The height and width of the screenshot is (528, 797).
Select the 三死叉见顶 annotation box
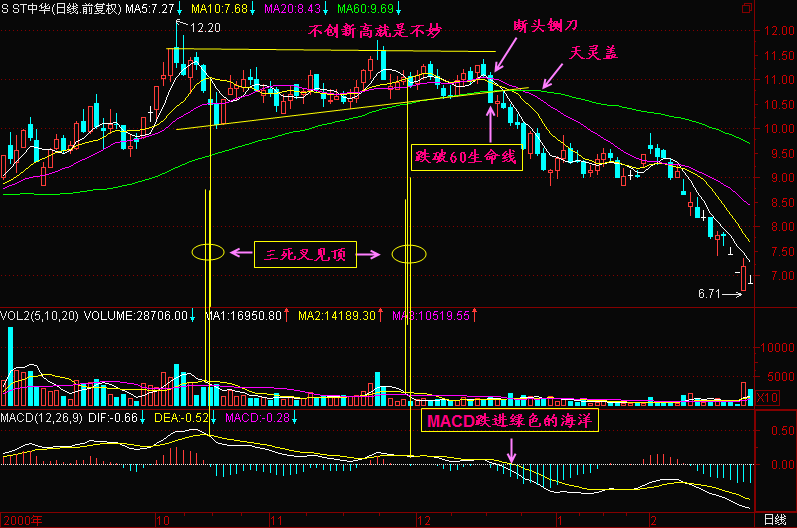[x=305, y=255]
